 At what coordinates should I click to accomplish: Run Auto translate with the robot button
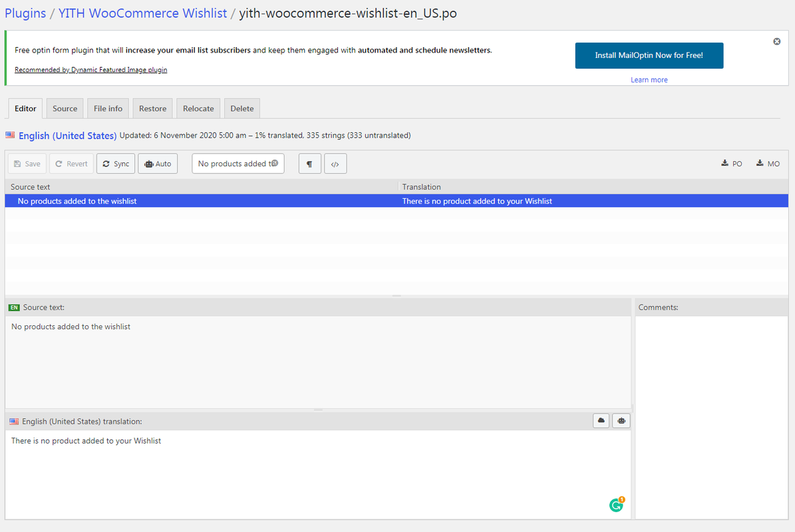[x=158, y=164]
